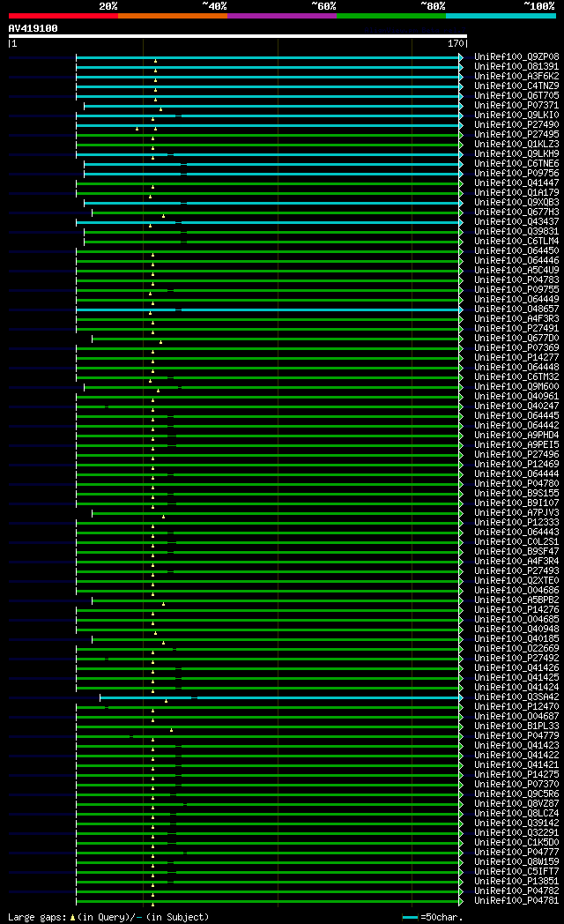
Task: Click the red 20% identity legend bar
Action: [63, 16]
